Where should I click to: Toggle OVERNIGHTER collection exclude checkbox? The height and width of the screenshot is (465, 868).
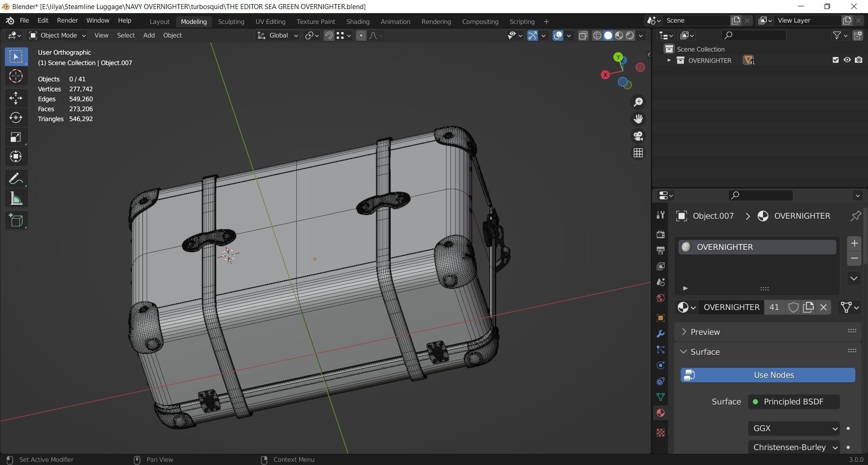tap(835, 60)
